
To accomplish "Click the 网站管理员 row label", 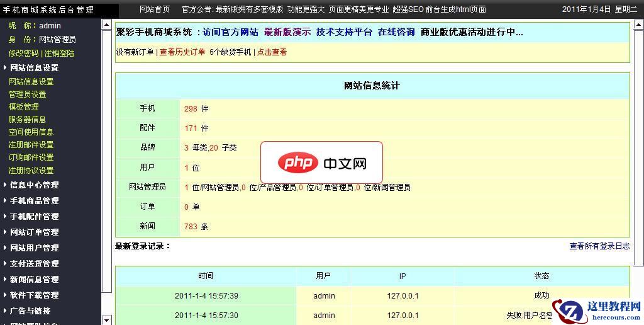I will coord(147,187).
